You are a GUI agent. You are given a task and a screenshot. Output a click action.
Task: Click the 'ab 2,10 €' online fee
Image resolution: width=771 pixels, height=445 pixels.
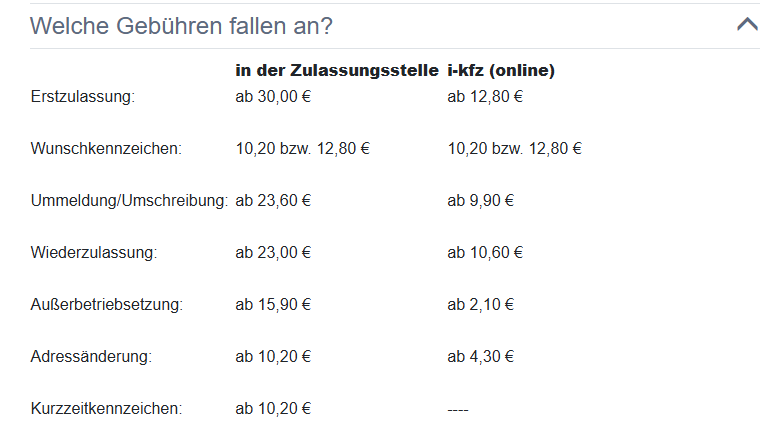[x=480, y=304]
